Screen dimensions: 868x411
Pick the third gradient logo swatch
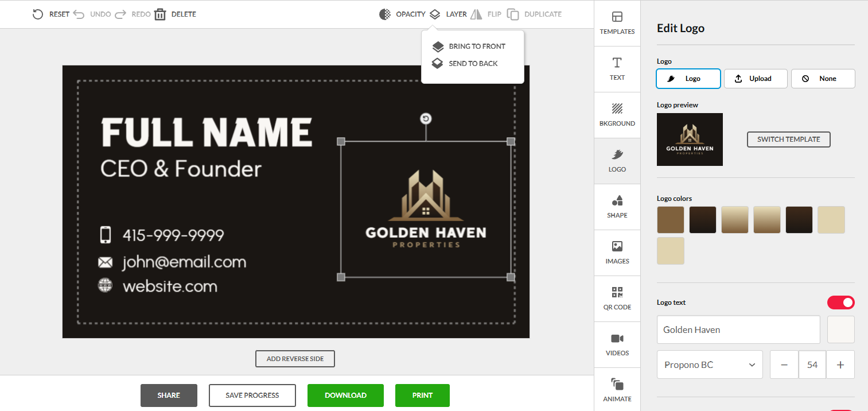pos(735,220)
